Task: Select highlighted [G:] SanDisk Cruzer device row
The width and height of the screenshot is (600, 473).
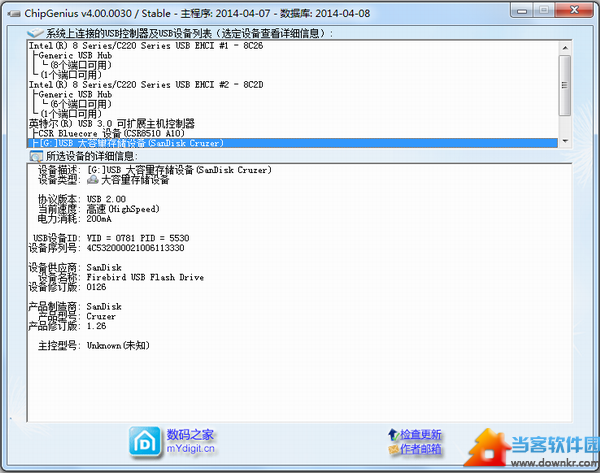Action: [293, 143]
